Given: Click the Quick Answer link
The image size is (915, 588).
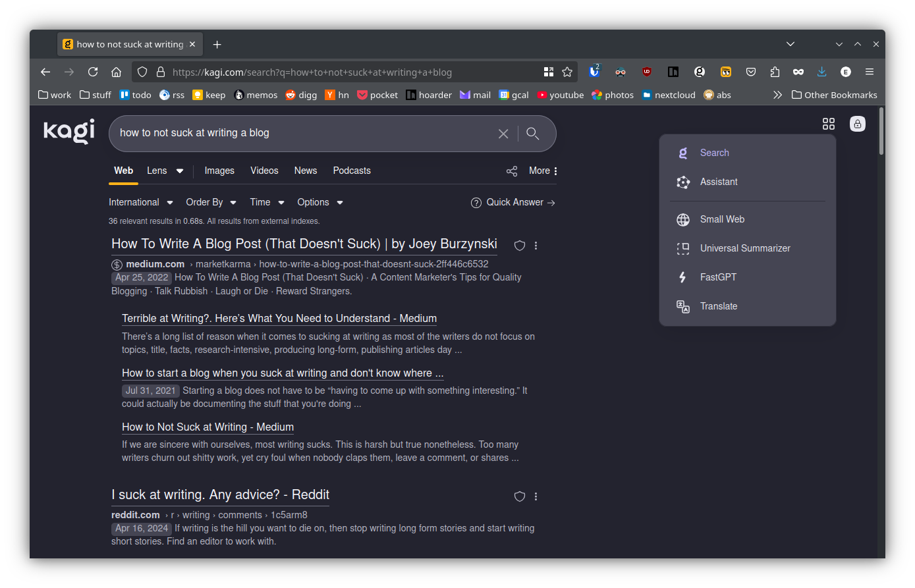Looking at the screenshot, I should click(x=513, y=202).
